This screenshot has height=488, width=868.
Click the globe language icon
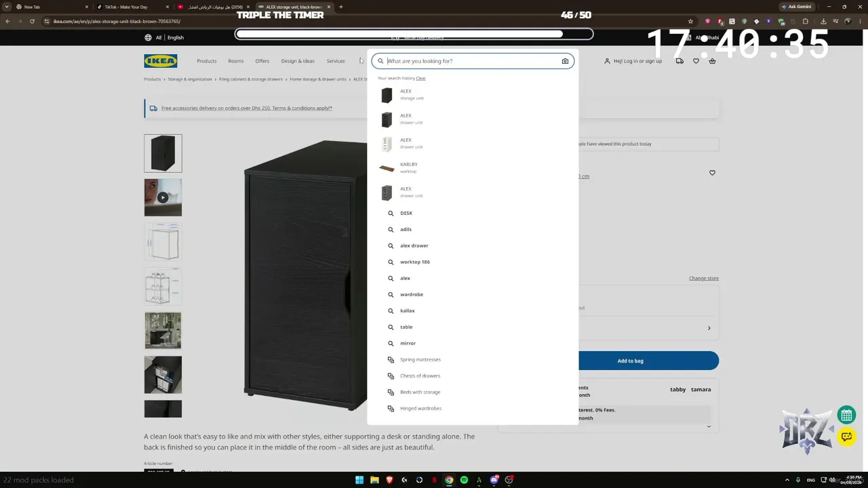click(x=148, y=38)
